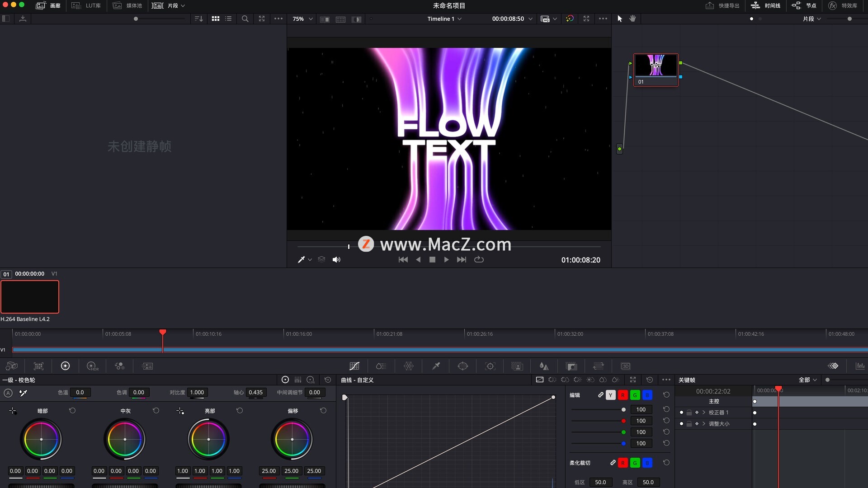Screen dimensions: 868x488
Task: Open the Key palette
Action: tap(571, 366)
